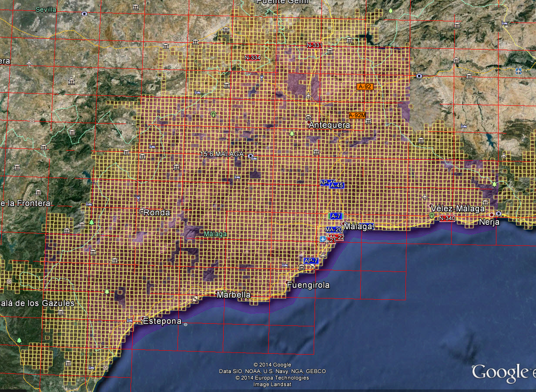Click the N-334 road marker
This screenshot has width=536, height=392.
(x=252, y=57)
